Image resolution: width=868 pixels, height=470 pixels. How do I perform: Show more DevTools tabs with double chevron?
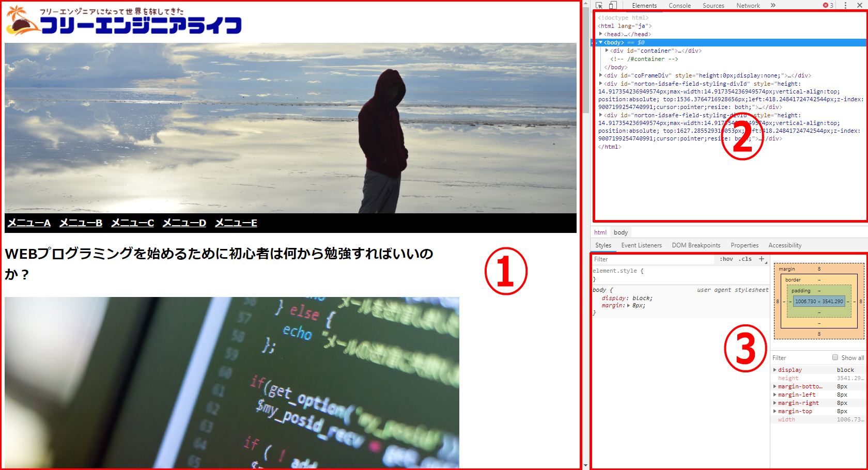click(773, 5)
